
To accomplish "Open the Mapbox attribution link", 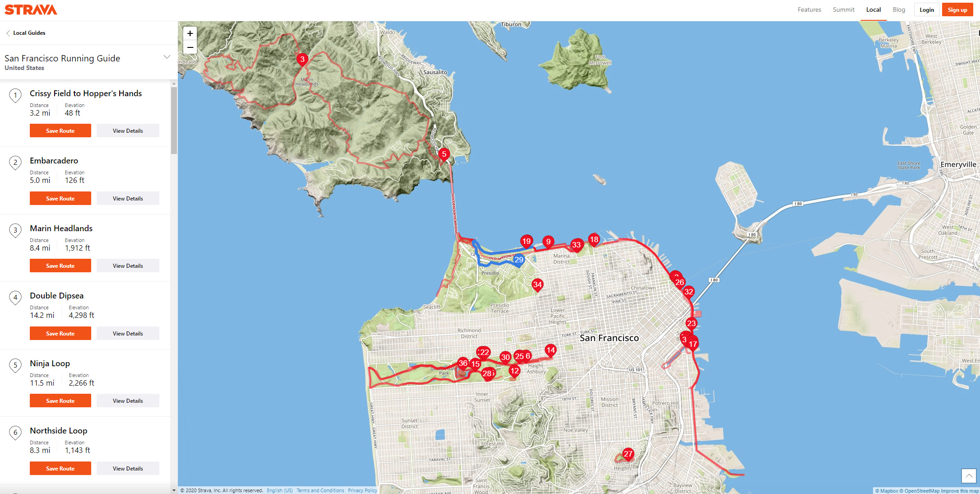I will 887,491.
